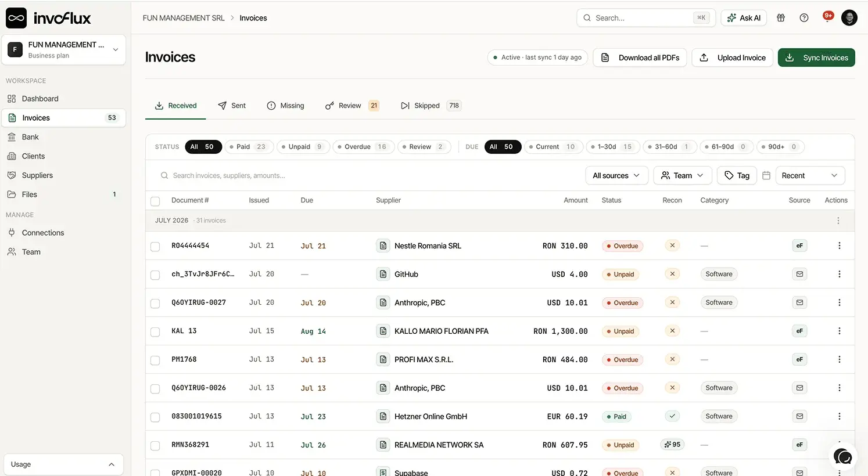Click email source icon for GitHub row
Screen dimensions: 868x476
[x=799, y=274]
